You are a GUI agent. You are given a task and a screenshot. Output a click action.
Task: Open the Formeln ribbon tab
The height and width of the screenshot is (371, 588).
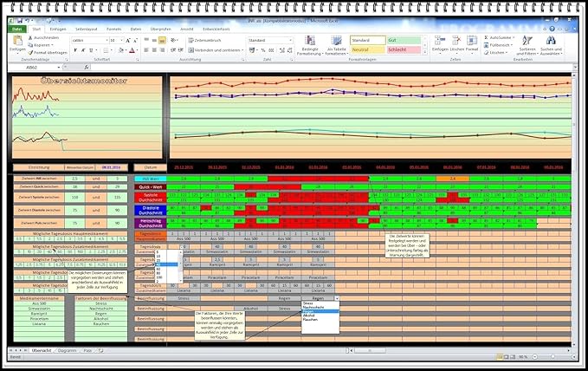click(113, 29)
